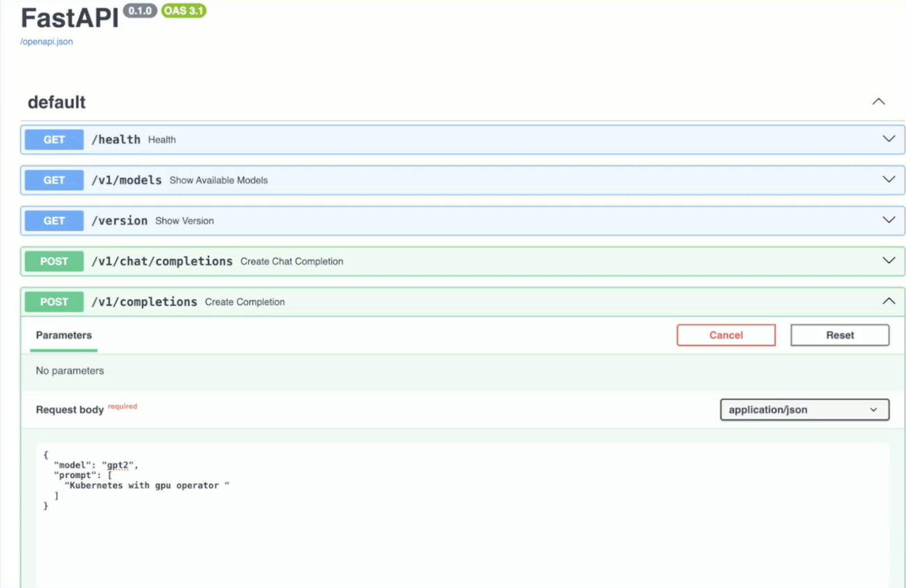Expand the /v1/models endpoint chevron

pos(888,179)
